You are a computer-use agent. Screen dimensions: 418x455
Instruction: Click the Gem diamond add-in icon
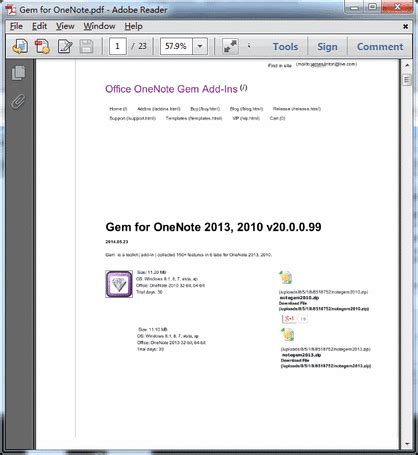(x=119, y=284)
